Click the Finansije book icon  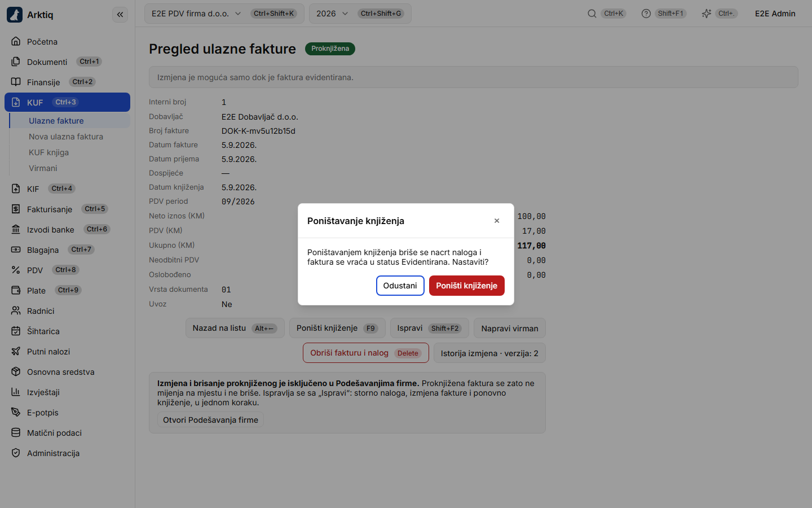coord(16,82)
